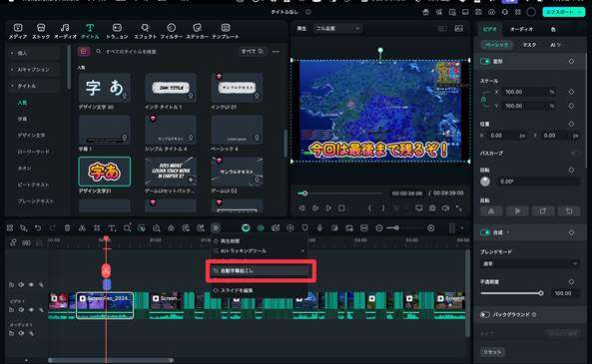Click the double-chevron more tools icon
592x364 pixels.
coord(216,227)
